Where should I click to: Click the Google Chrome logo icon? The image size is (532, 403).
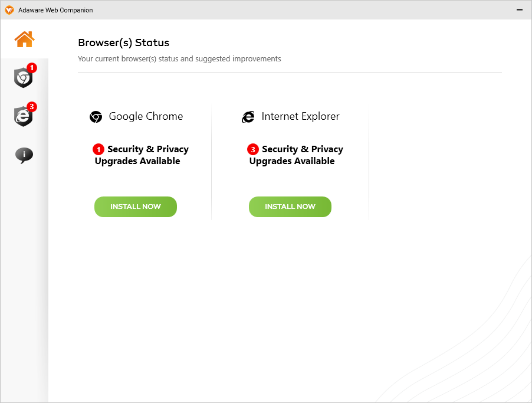pos(96,117)
